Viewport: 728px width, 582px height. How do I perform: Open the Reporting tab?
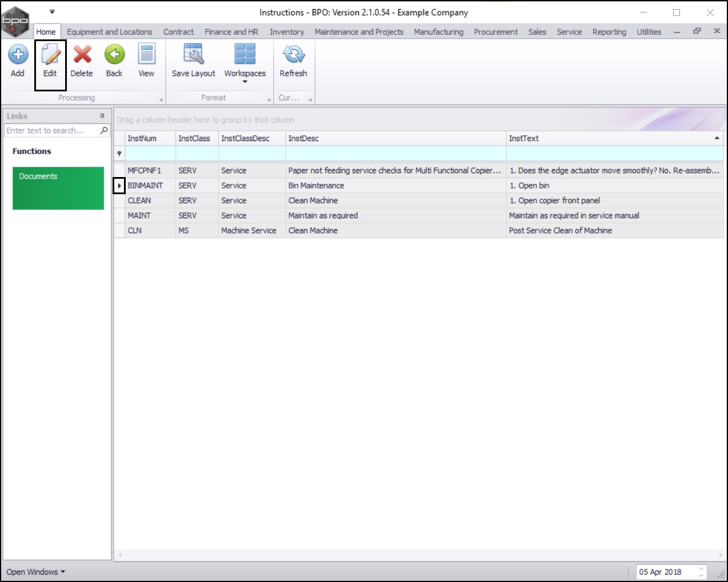609,32
